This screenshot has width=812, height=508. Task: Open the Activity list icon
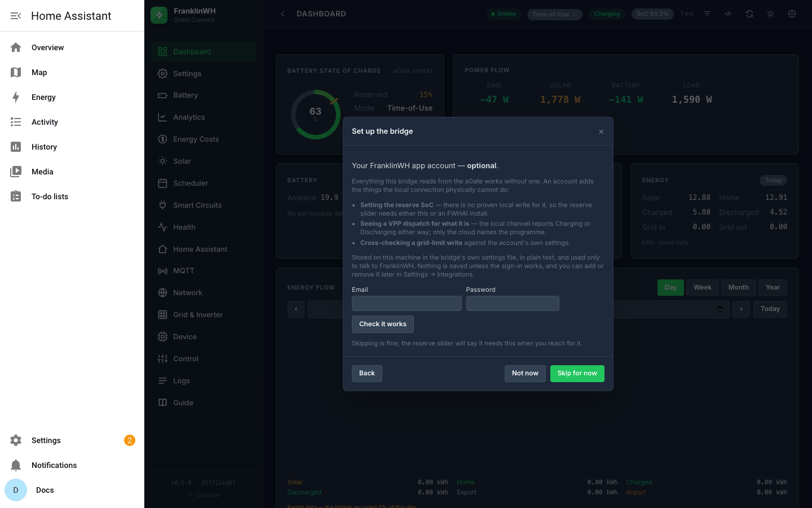(16, 122)
